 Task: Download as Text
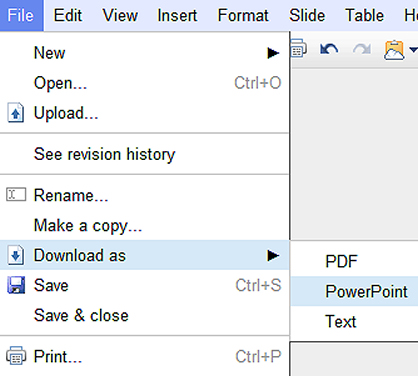coord(354,321)
